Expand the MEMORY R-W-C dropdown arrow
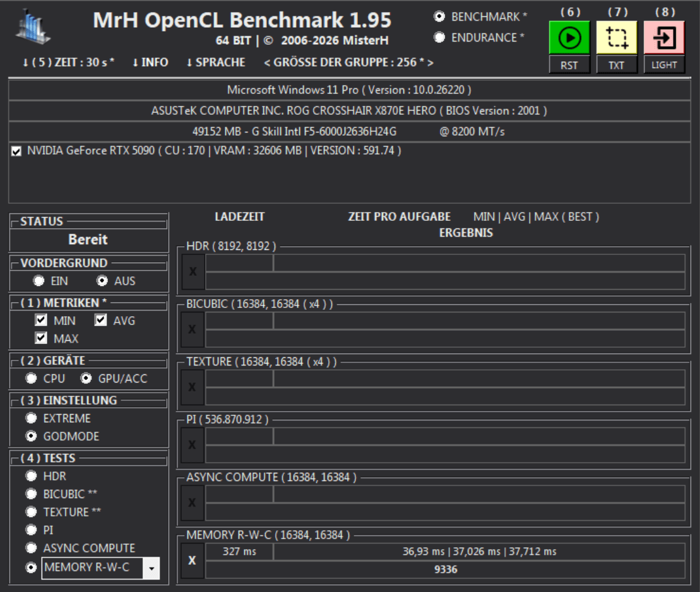 151,569
